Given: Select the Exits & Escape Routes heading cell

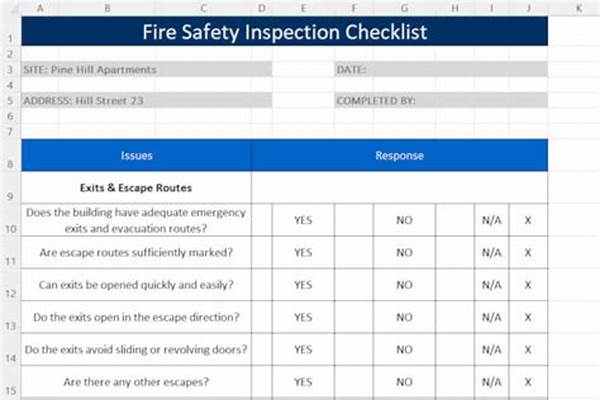Looking at the screenshot, I should 137,187.
